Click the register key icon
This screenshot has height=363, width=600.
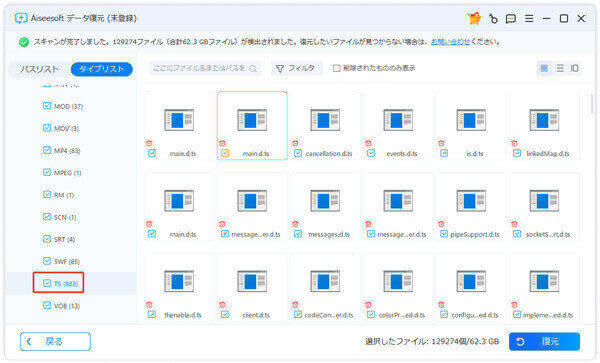click(493, 18)
